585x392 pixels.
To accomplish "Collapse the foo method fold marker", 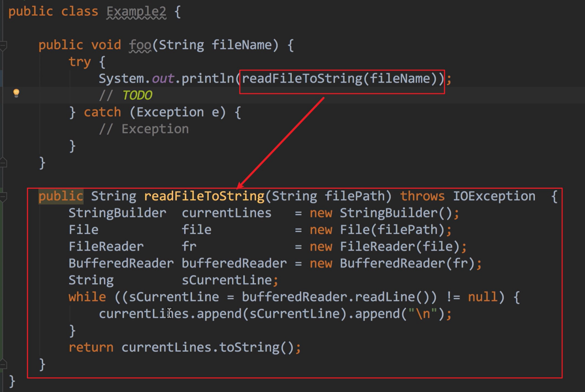I will click(x=3, y=45).
